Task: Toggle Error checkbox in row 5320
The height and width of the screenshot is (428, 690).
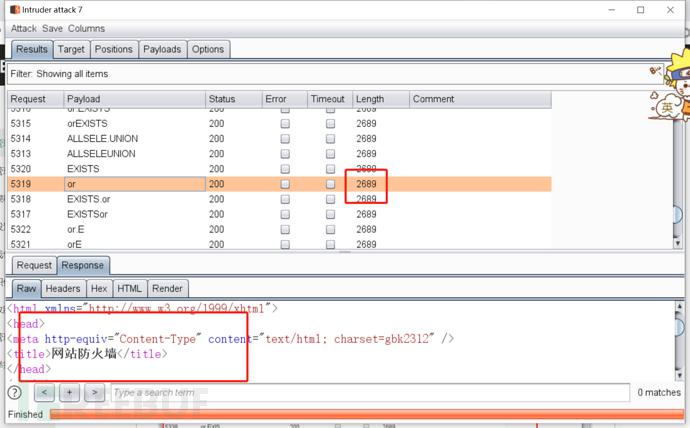Action: pos(285,169)
